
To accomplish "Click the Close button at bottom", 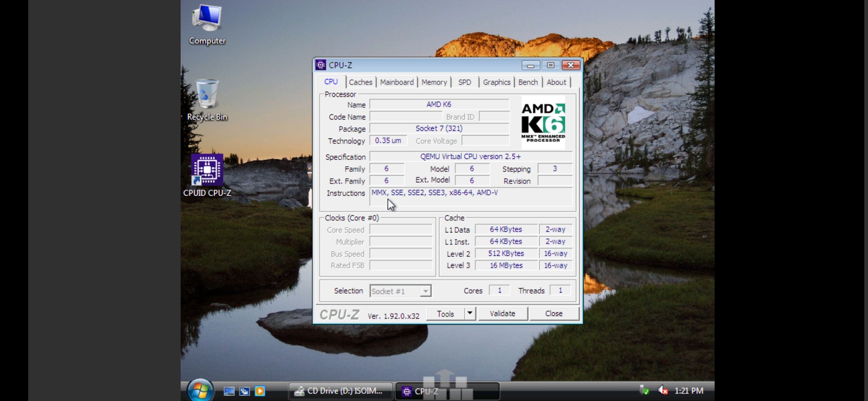I will click(x=554, y=314).
